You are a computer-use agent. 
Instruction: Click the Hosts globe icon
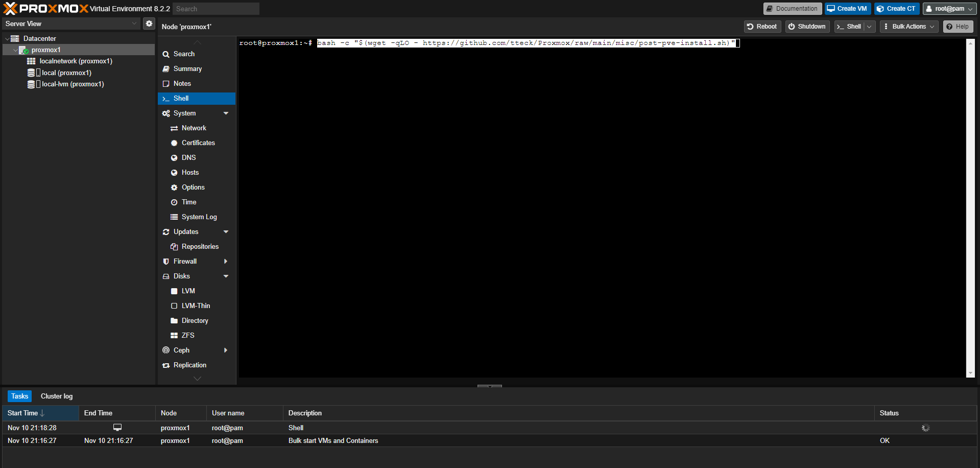174,173
